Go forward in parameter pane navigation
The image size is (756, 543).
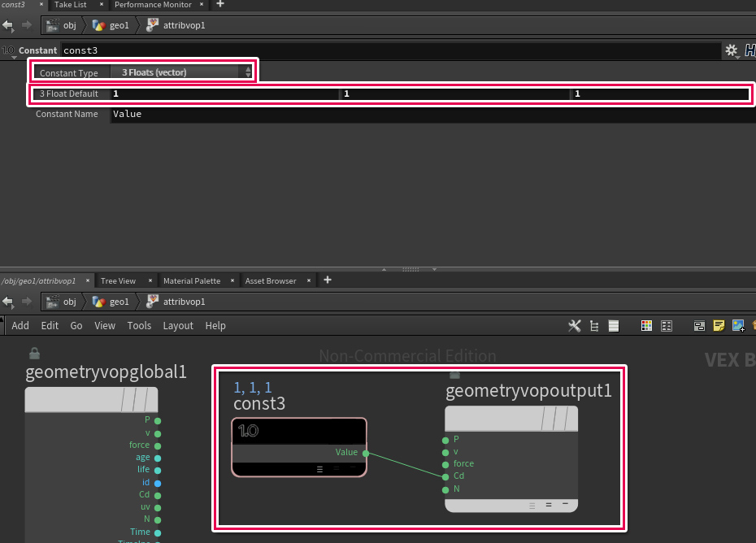(x=27, y=25)
